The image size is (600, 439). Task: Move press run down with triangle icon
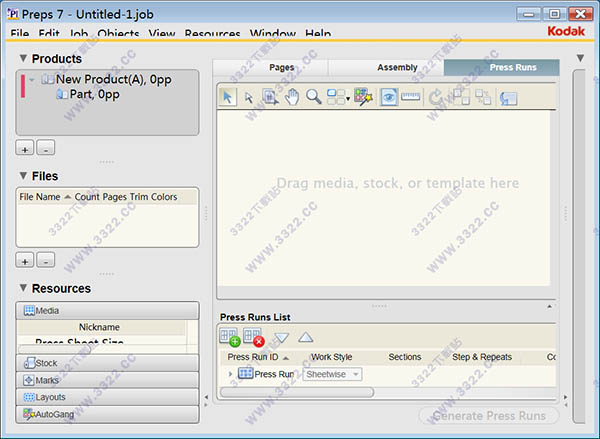coord(281,338)
